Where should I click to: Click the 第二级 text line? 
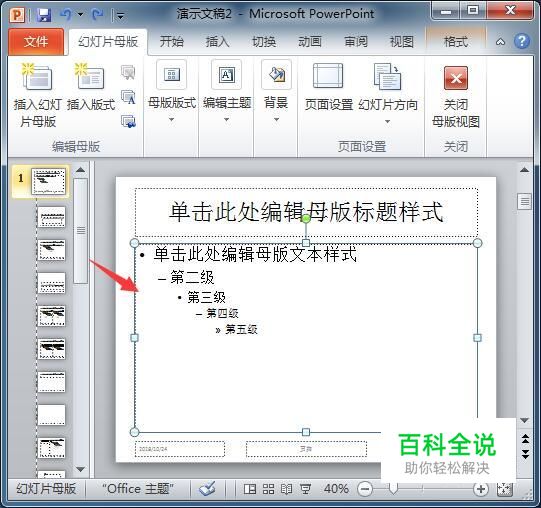192,277
